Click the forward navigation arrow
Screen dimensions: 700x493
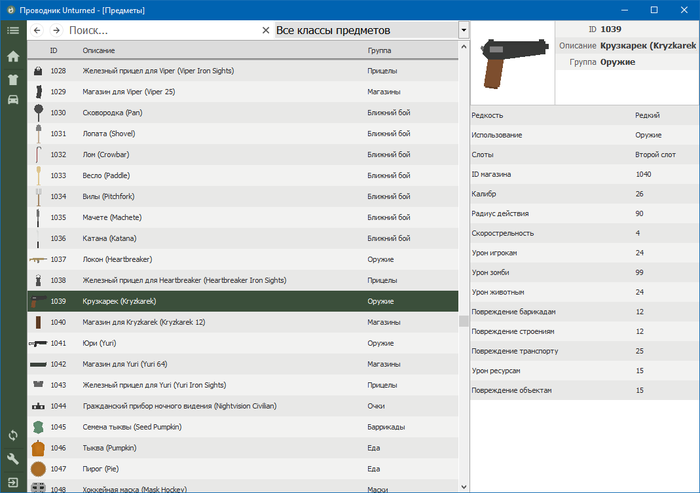(x=55, y=31)
